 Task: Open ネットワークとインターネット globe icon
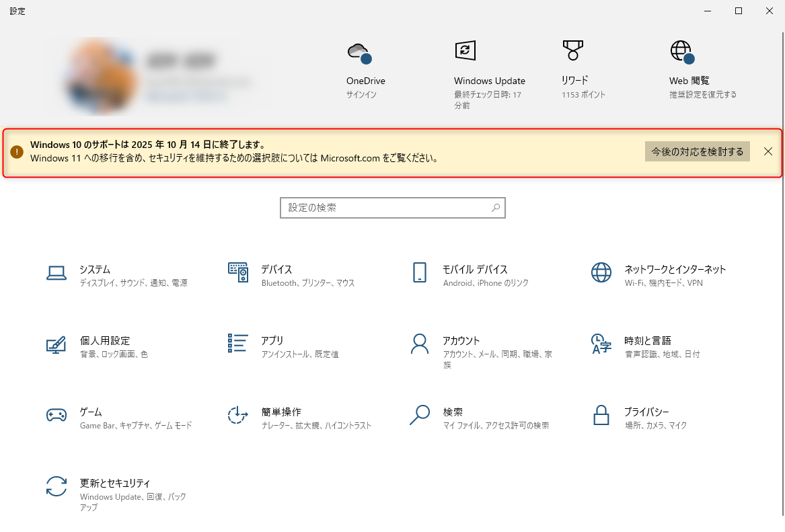(x=601, y=272)
